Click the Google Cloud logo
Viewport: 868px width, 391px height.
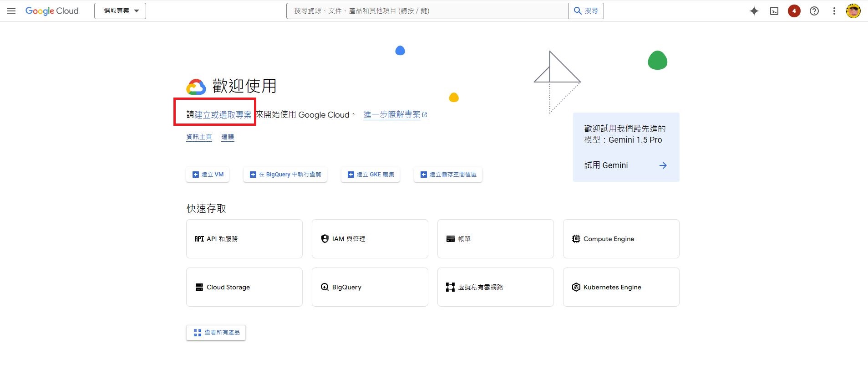coord(52,11)
